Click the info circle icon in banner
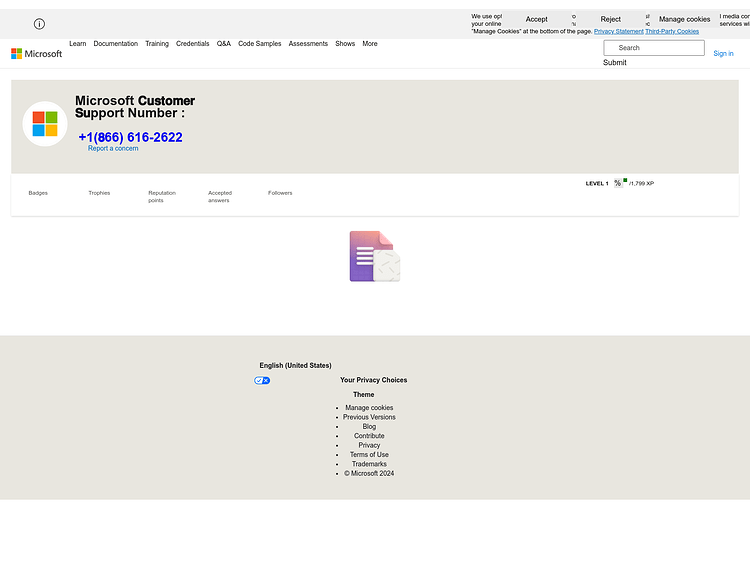This screenshot has width=750, height=562. [x=39, y=24]
